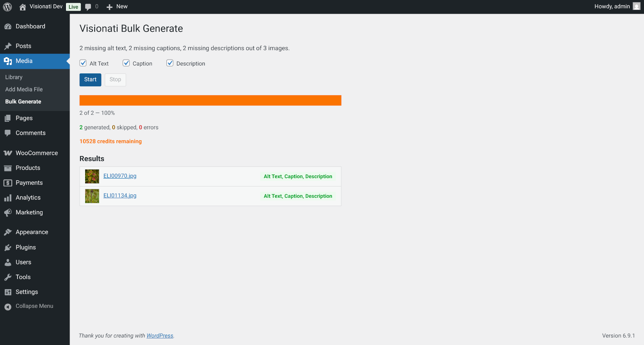Select the Media icon in the sidebar

8,61
